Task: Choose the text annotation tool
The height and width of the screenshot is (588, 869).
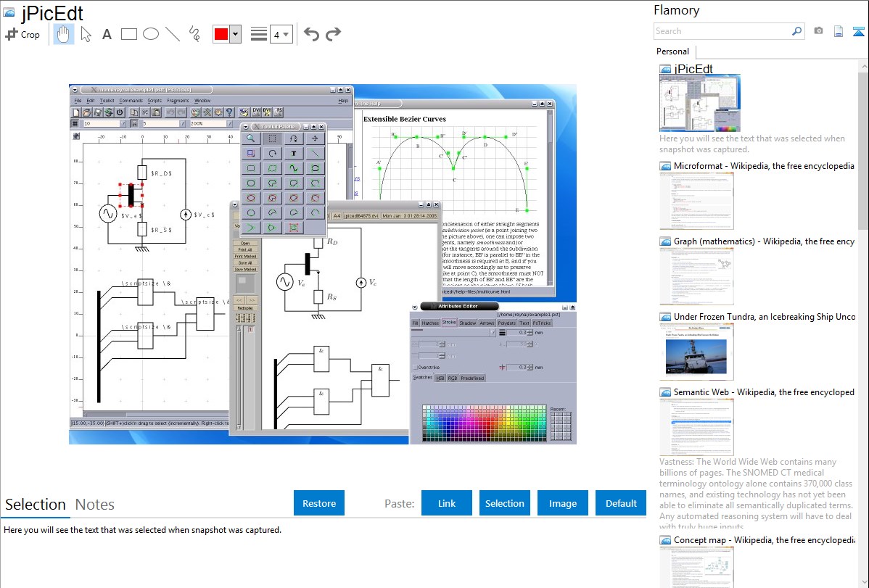Action: tap(107, 34)
